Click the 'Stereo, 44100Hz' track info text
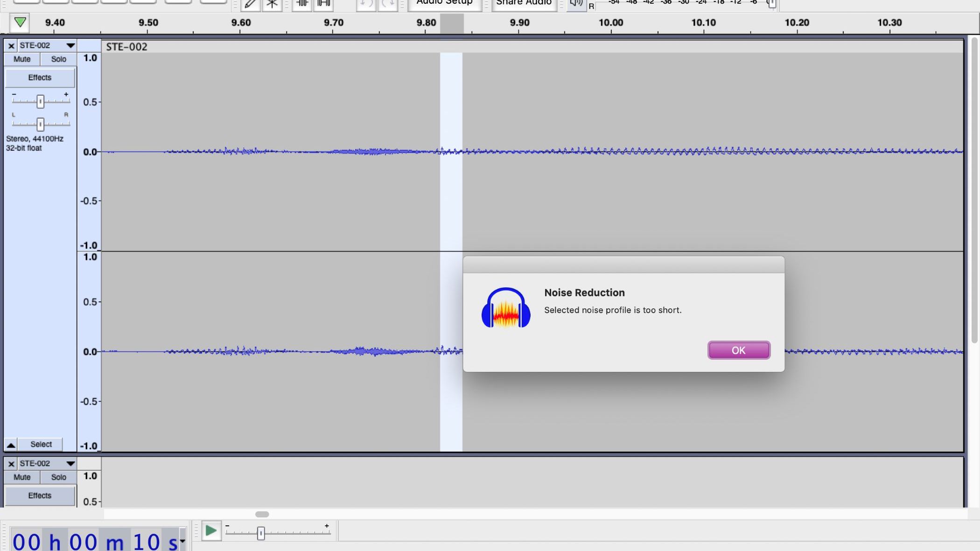This screenshot has height=551, width=980. 35,139
